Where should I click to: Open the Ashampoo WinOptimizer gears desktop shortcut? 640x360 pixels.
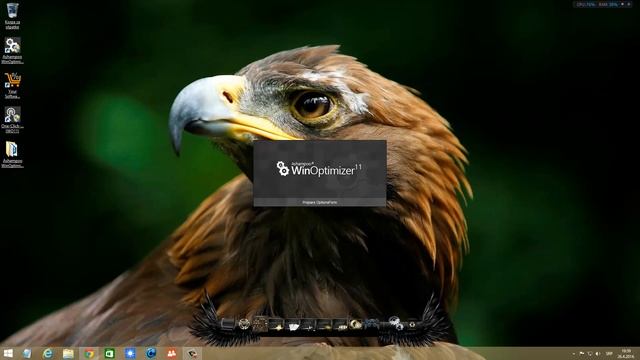pos(12,50)
